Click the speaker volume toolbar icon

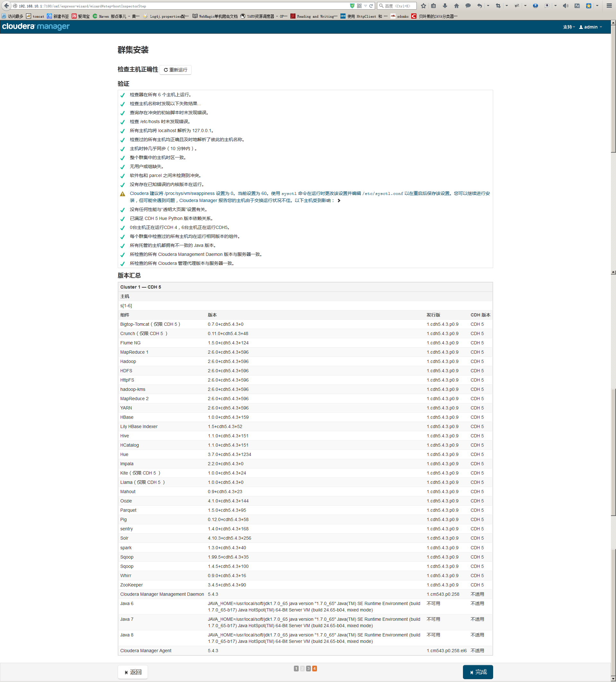click(x=565, y=6)
